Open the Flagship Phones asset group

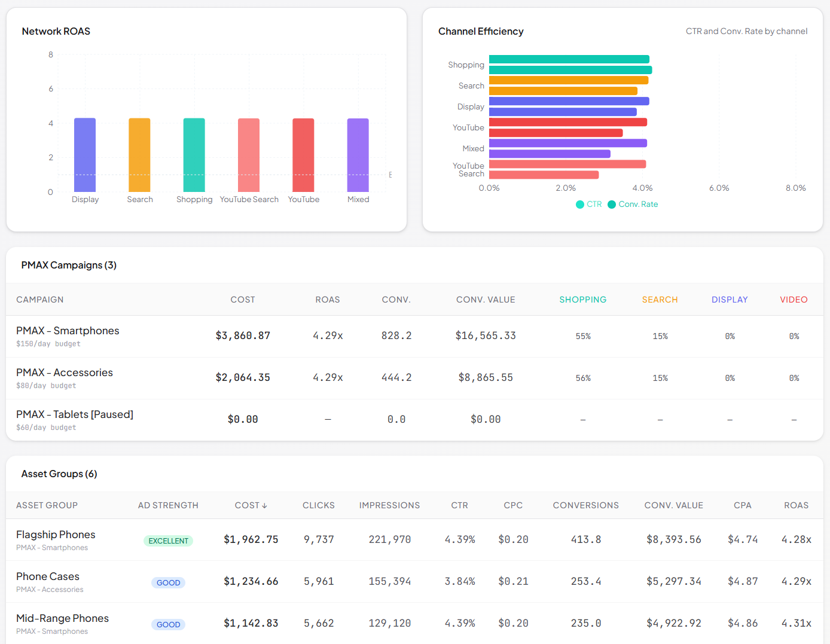point(56,535)
